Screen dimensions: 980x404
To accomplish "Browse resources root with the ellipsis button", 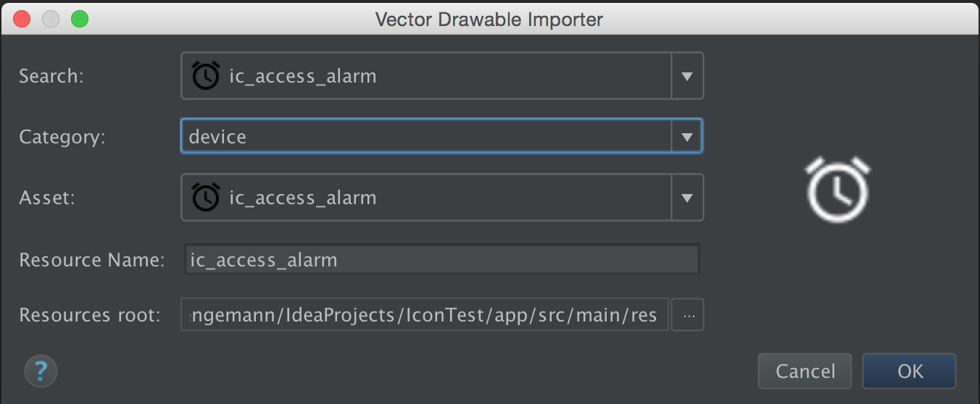I will point(688,316).
